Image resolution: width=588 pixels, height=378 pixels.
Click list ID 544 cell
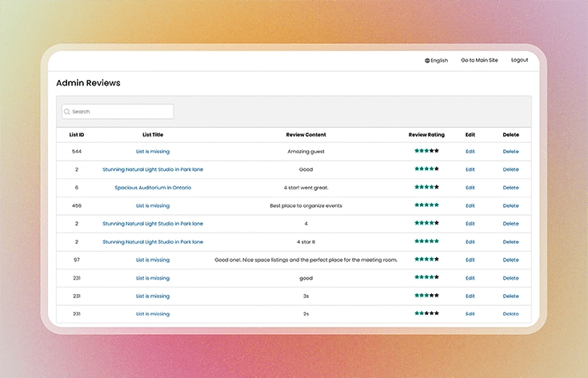pyautogui.click(x=77, y=151)
